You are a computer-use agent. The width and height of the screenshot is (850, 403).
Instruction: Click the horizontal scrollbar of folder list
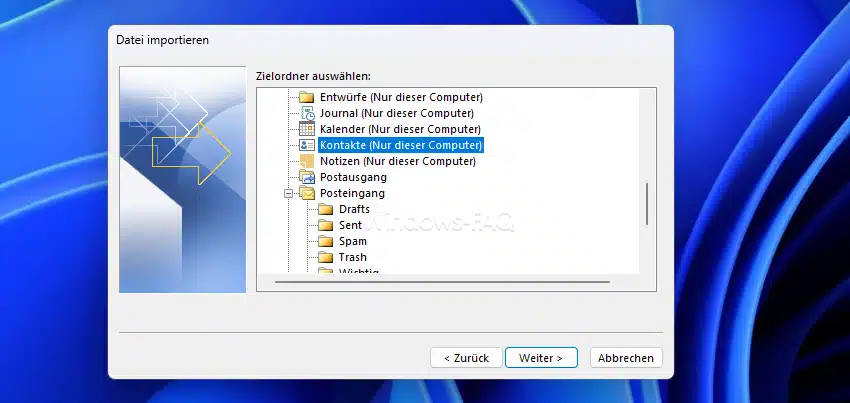pos(442,282)
